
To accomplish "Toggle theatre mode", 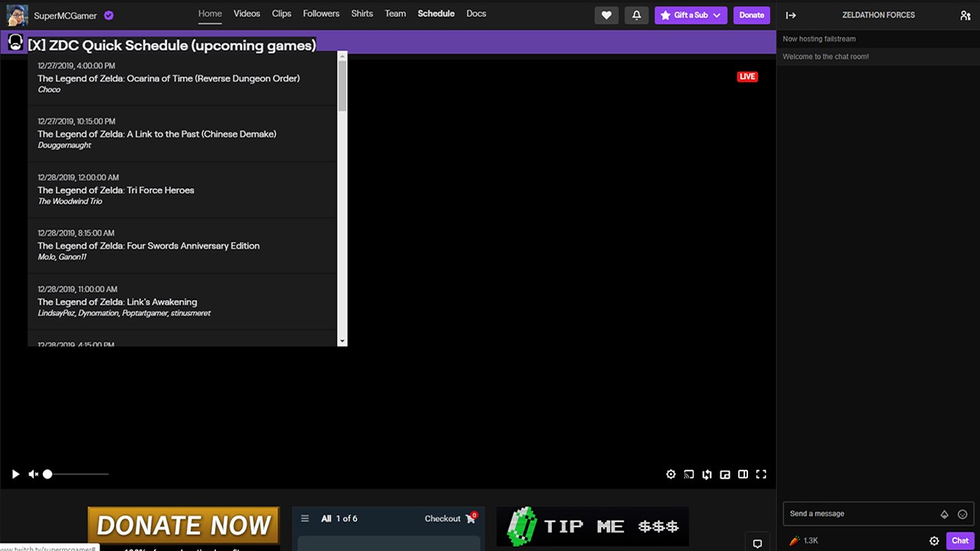I will tap(743, 474).
